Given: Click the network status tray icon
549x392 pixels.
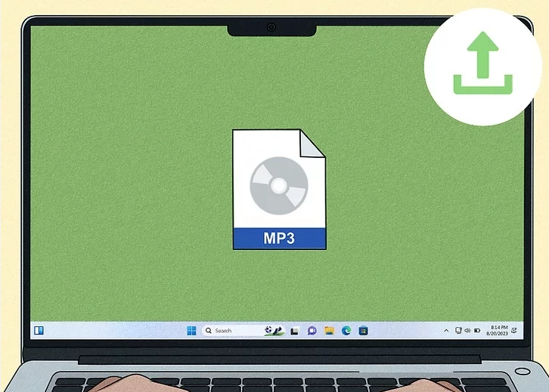Looking at the screenshot, I should (457, 331).
